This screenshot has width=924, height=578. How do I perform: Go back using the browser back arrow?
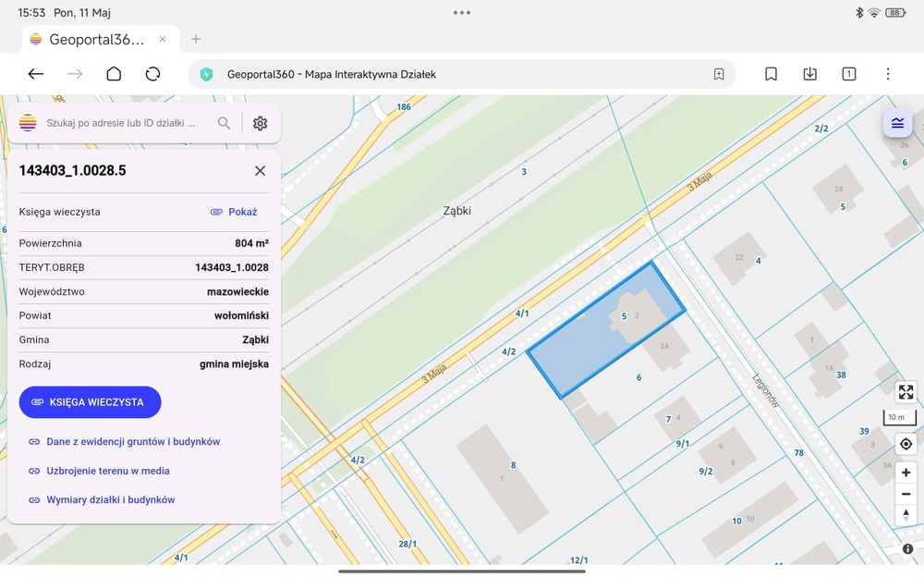tap(36, 74)
